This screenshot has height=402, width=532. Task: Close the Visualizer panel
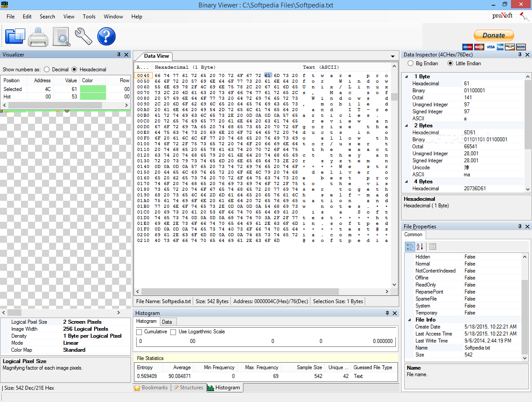127,55
